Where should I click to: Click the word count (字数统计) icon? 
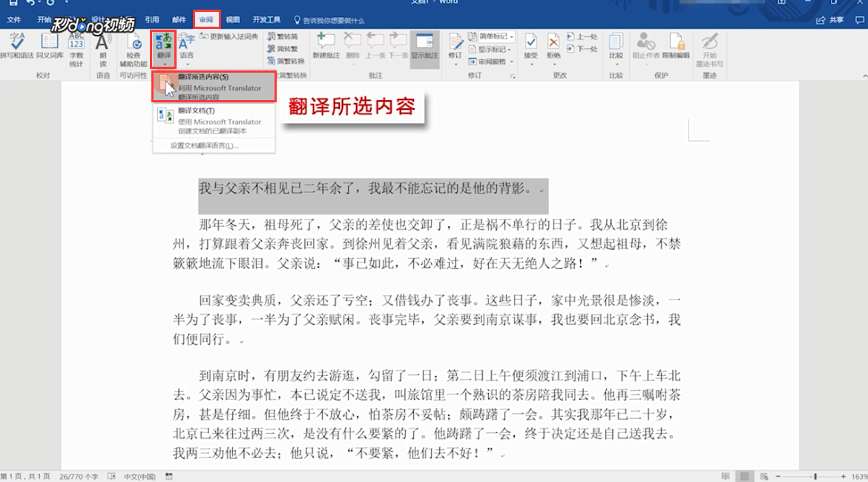coord(75,47)
